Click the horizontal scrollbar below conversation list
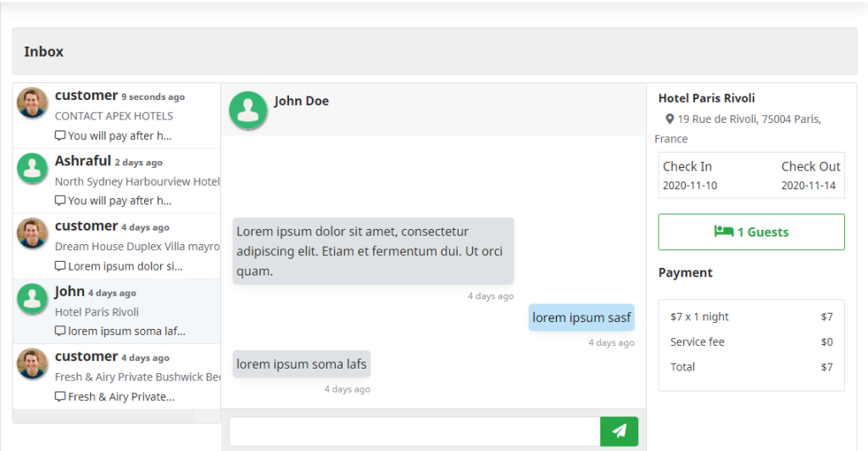The height and width of the screenshot is (451, 868). click(103, 417)
